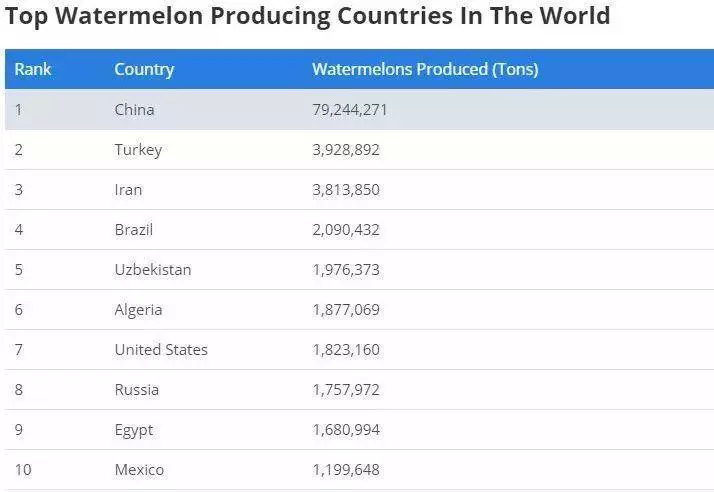
Task: Select the United States cell
Action: coord(161,350)
